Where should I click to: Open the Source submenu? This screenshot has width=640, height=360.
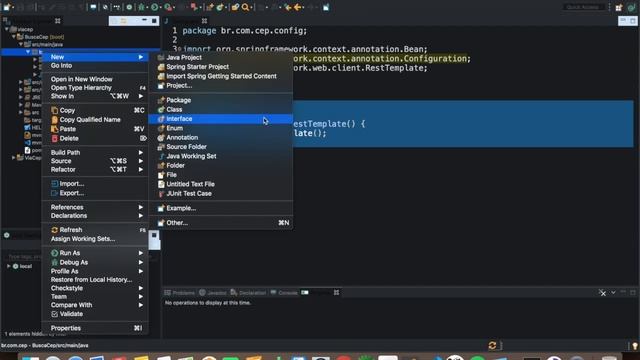(x=95, y=161)
